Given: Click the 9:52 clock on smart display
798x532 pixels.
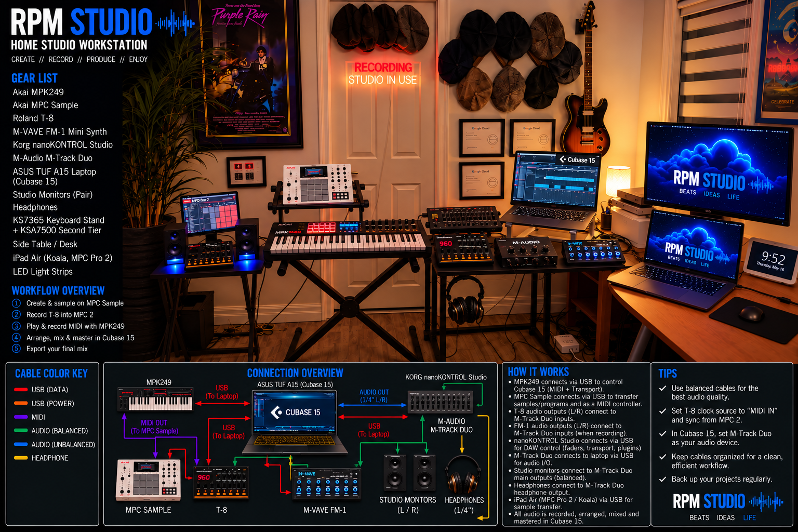Looking at the screenshot, I should tap(773, 258).
